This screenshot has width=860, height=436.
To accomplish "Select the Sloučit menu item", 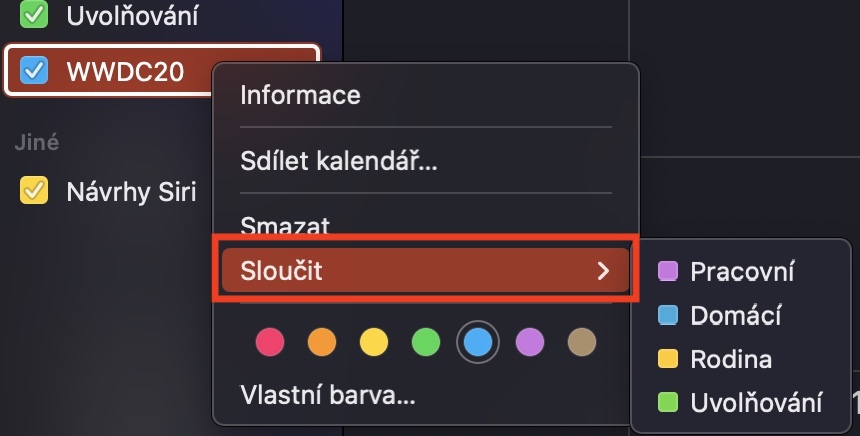I will point(283,271).
